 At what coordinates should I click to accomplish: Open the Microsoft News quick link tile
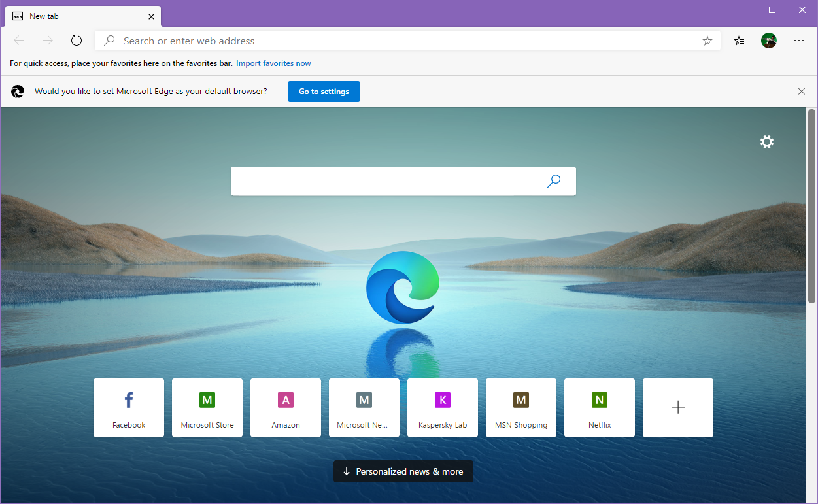pos(364,408)
